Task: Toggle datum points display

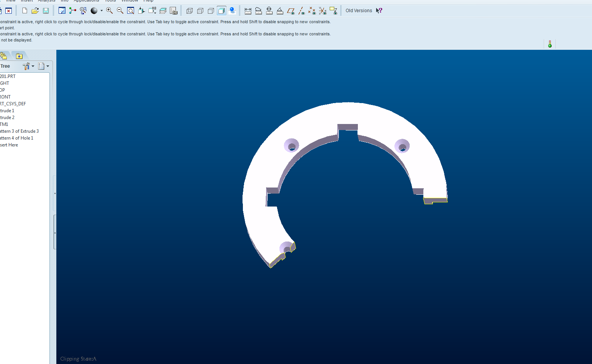Action: pos(312,11)
